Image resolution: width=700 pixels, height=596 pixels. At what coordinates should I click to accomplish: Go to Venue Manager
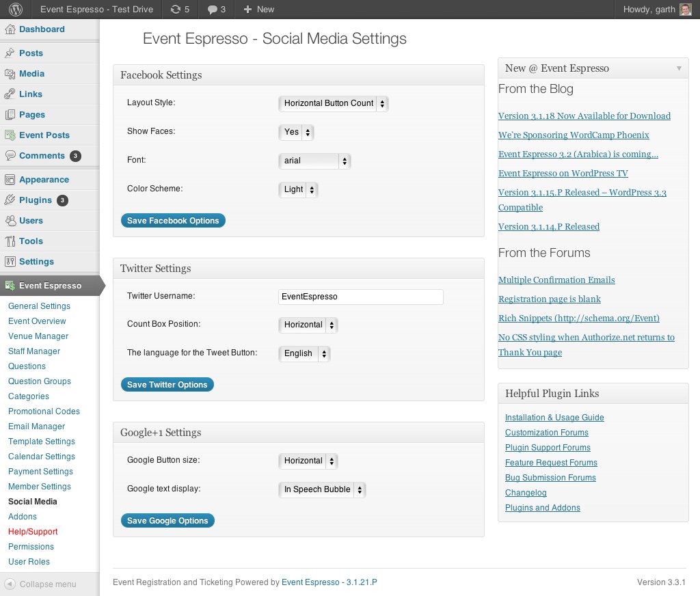[38, 336]
